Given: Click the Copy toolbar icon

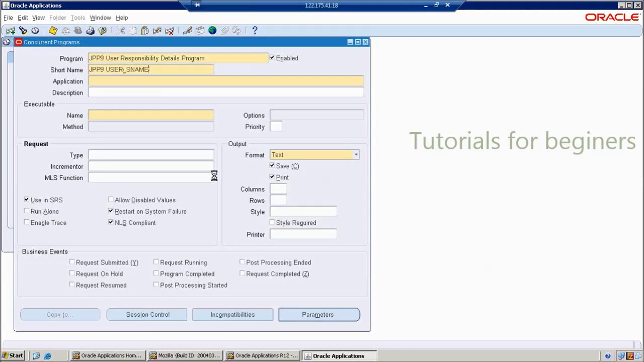Looking at the screenshot, I should click(x=133, y=31).
